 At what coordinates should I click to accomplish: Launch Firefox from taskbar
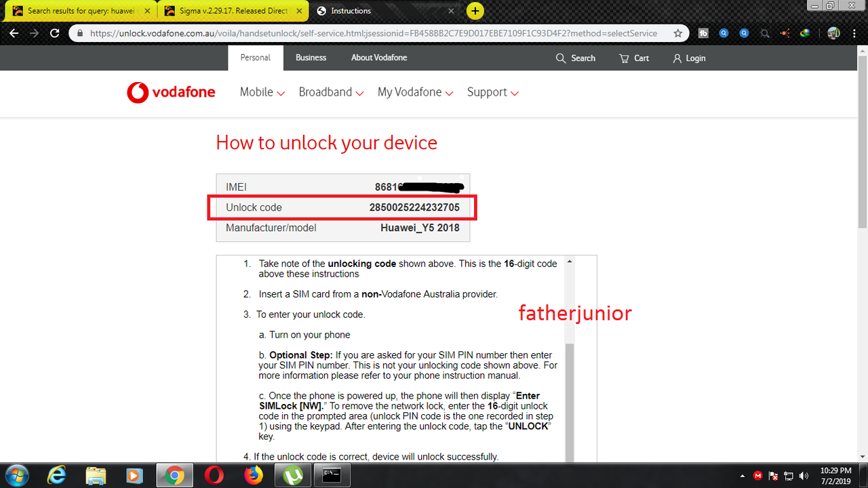[253, 476]
